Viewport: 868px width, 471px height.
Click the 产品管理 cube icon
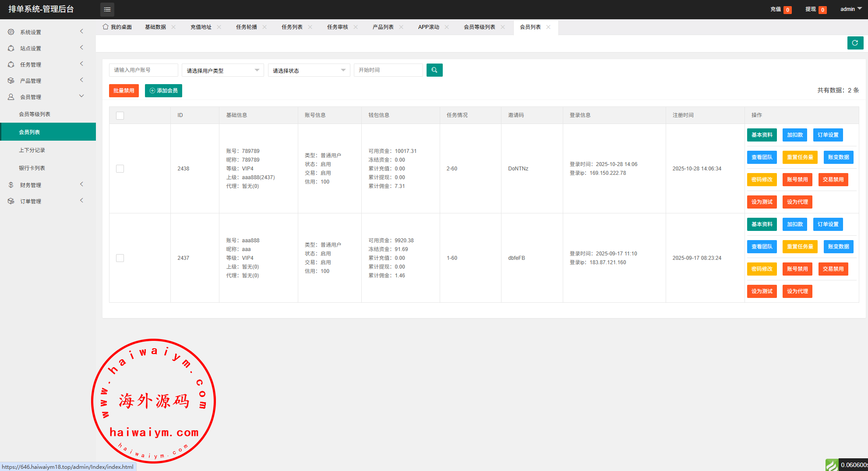(11, 81)
